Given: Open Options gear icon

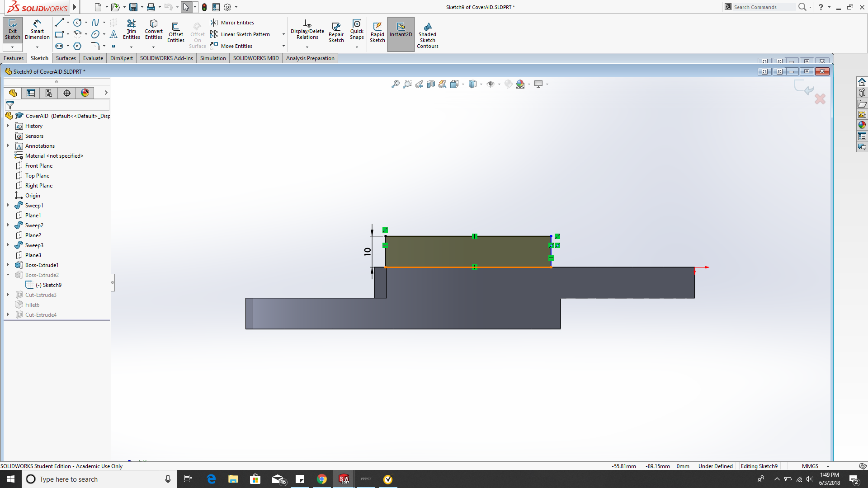Looking at the screenshot, I should [x=227, y=7].
